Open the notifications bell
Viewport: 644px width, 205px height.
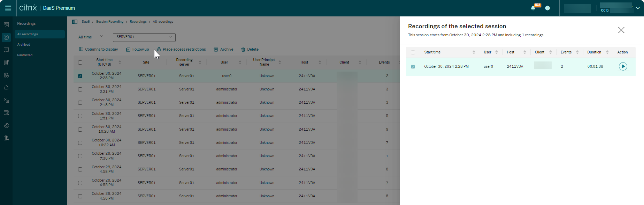(x=533, y=8)
